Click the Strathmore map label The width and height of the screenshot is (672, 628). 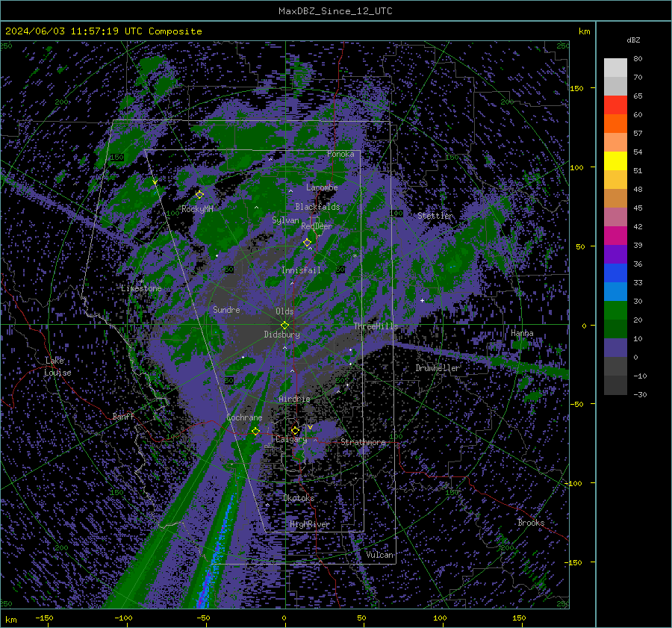click(x=363, y=442)
